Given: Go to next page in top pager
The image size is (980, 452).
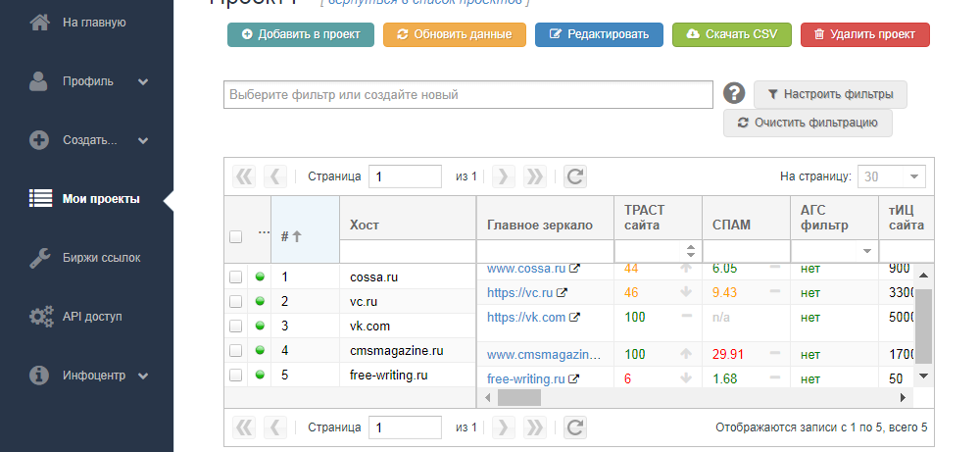Looking at the screenshot, I should click(504, 176).
